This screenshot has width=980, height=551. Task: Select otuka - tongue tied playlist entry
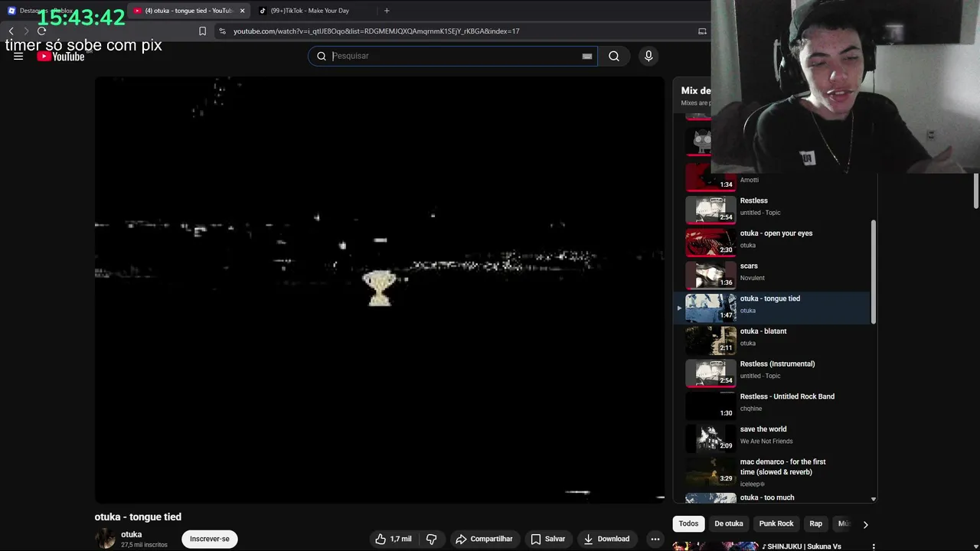click(773, 307)
